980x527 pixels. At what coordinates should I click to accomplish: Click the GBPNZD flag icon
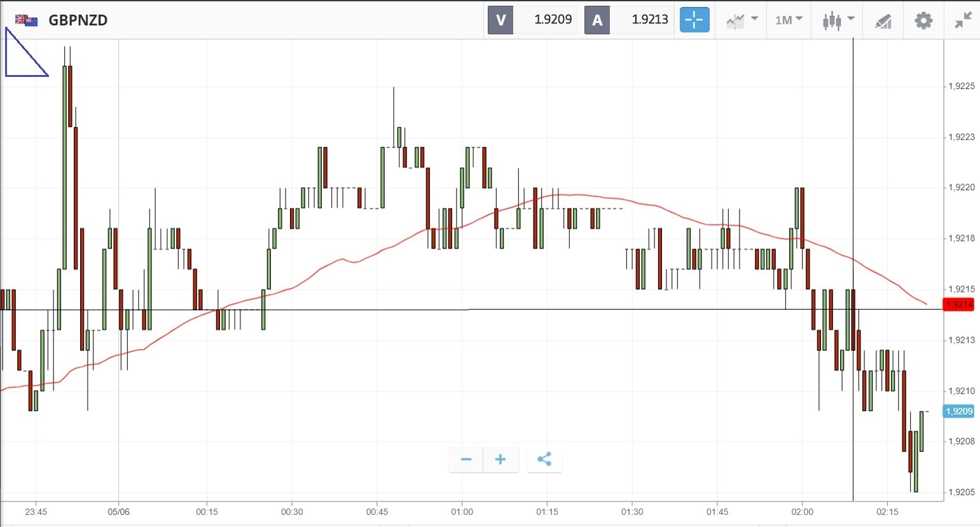(26, 20)
